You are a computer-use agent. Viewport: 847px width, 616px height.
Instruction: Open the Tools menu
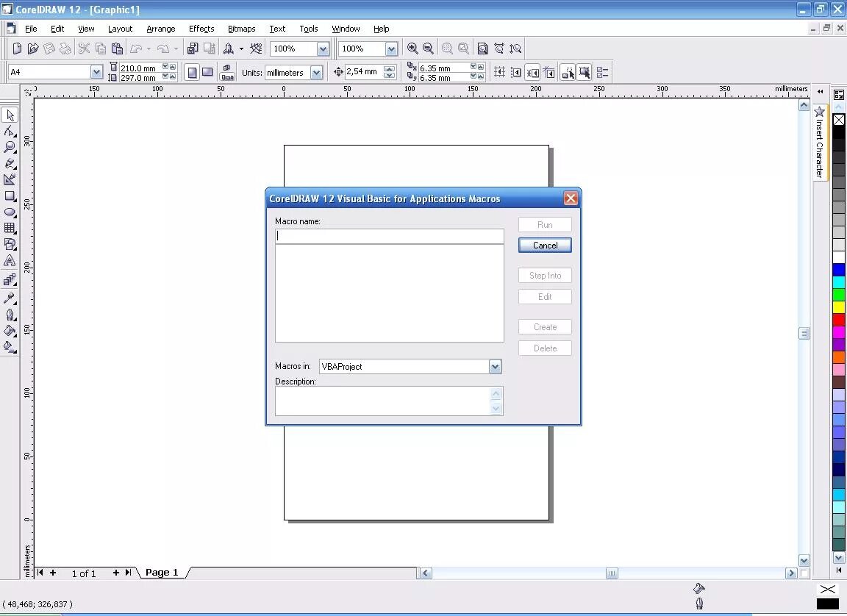click(309, 29)
